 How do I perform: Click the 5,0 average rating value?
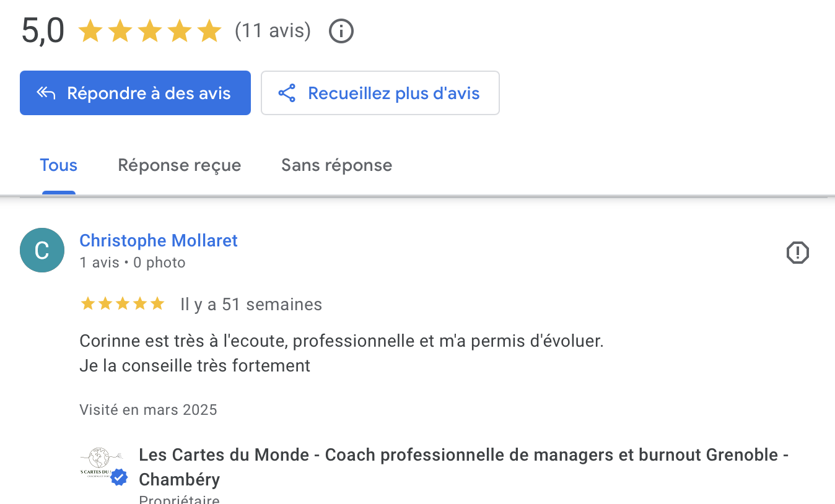42,30
